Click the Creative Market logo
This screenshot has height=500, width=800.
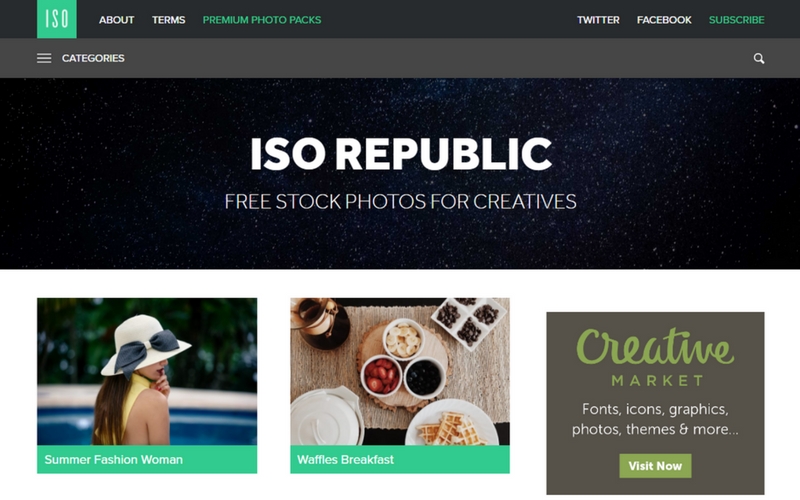tap(655, 357)
